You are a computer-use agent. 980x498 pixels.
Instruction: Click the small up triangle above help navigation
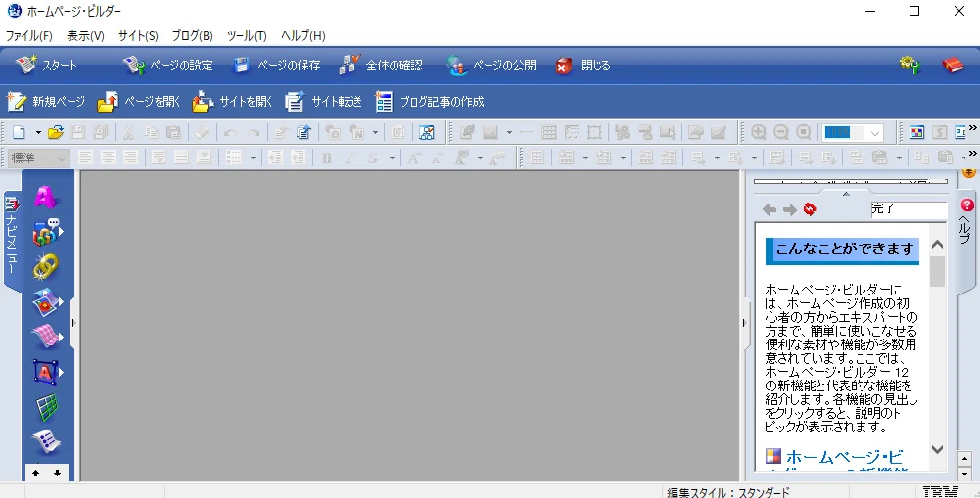coord(846,194)
